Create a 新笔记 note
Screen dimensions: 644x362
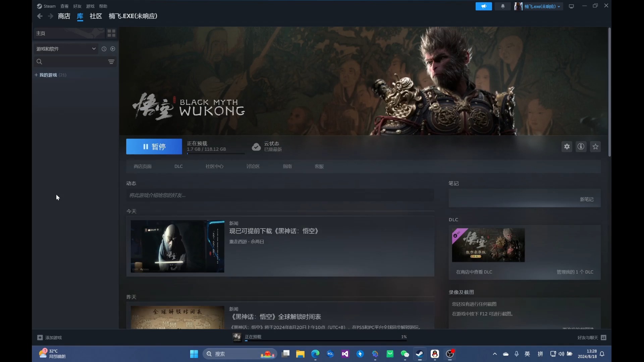[587, 199]
